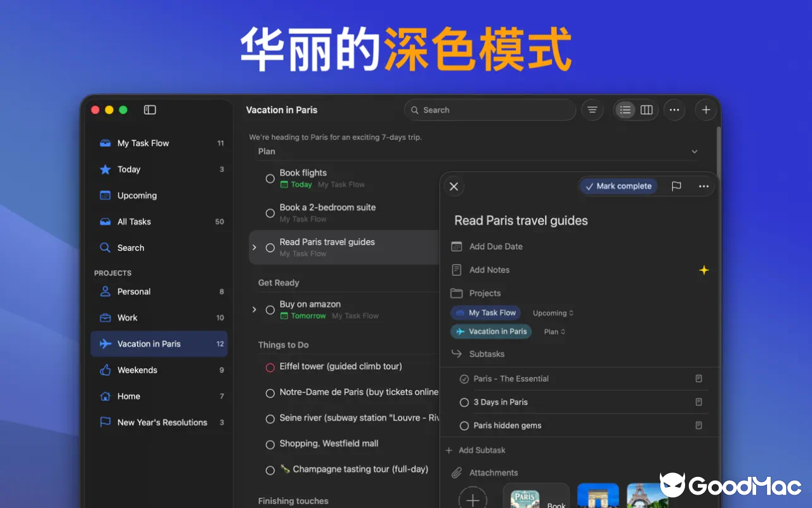Select the Vacation in Paris project
This screenshot has width=812, height=508.
click(x=159, y=344)
